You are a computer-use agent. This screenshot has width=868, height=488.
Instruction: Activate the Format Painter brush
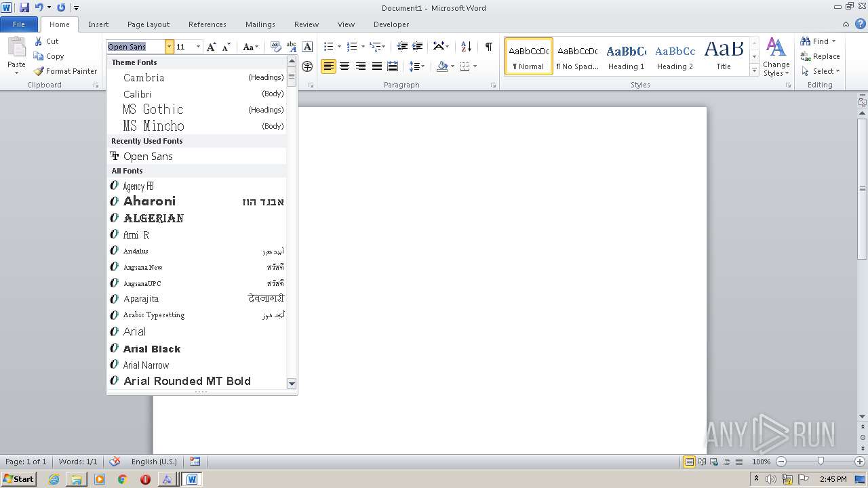(x=65, y=71)
